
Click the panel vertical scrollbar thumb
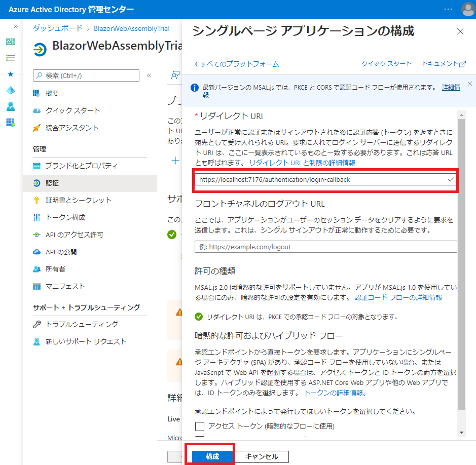pyautogui.click(x=461, y=264)
